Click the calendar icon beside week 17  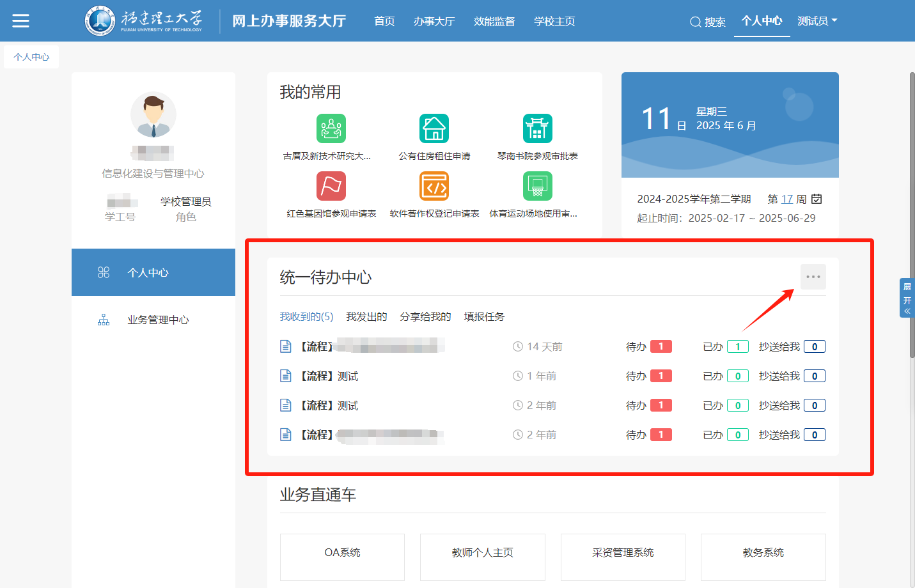[817, 199]
